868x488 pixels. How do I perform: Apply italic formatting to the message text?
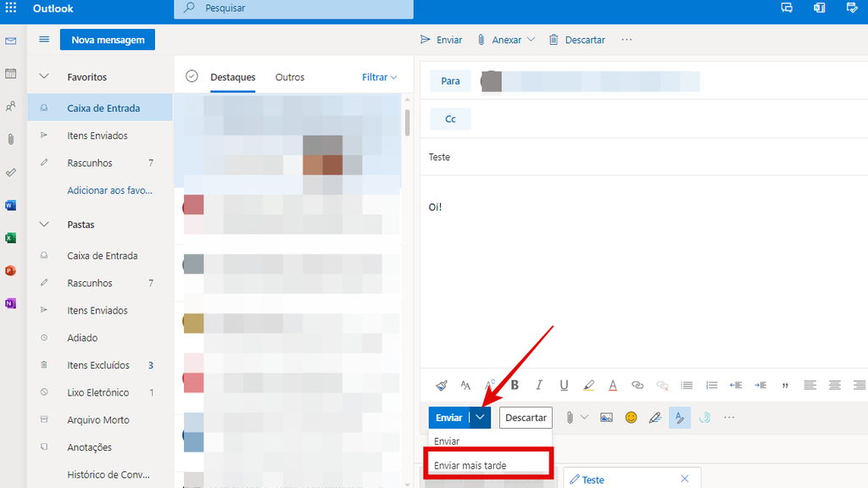coord(539,385)
